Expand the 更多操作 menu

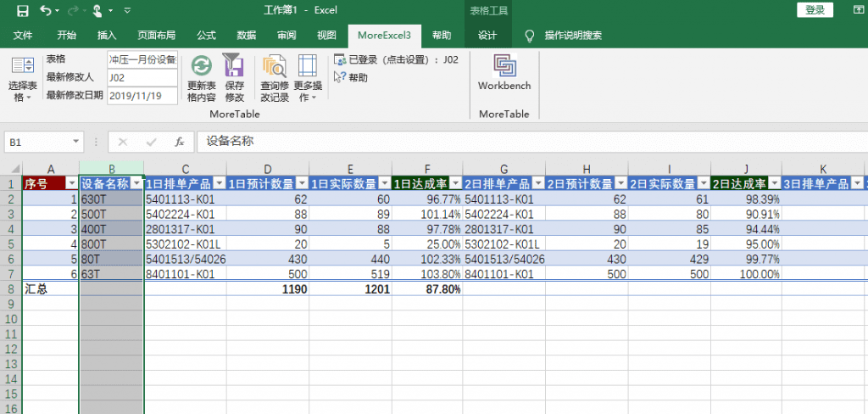tap(308, 78)
